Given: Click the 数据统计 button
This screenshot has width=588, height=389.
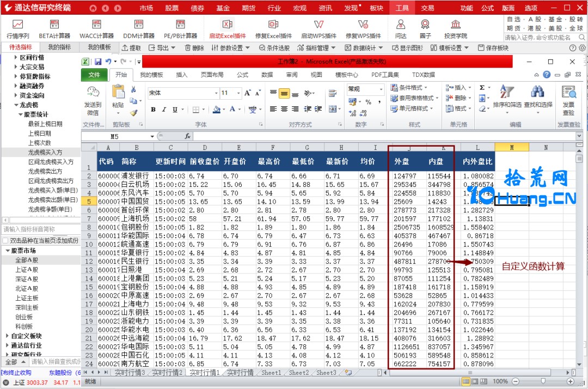Looking at the screenshot, I should 364,47.
